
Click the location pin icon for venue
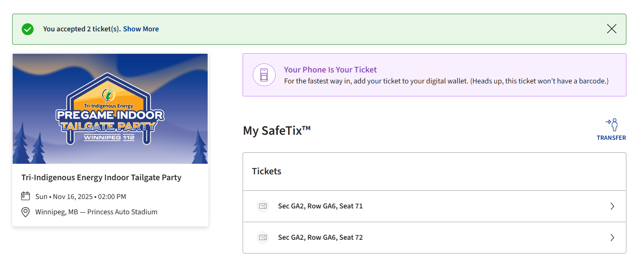pyautogui.click(x=25, y=212)
